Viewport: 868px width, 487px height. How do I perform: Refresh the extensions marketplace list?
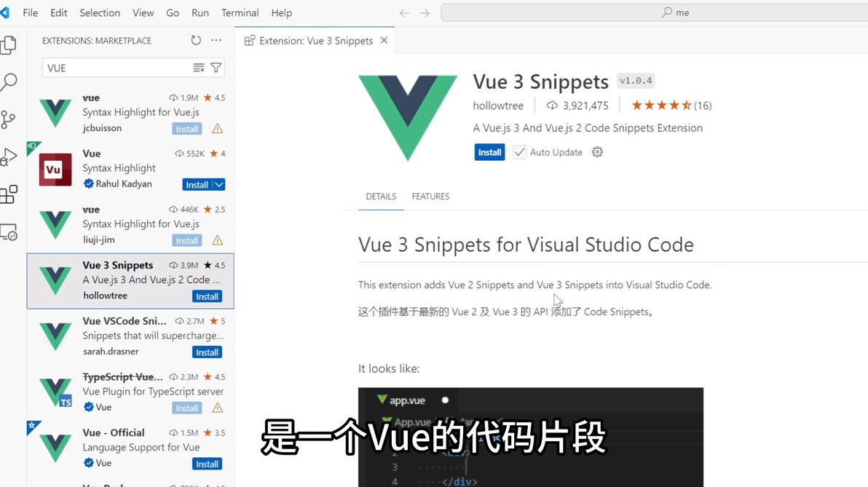click(196, 40)
